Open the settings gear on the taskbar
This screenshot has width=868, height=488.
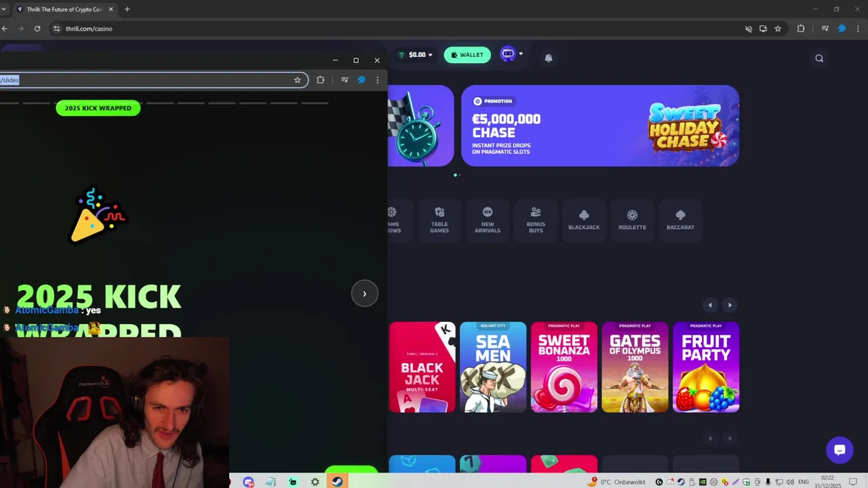[315, 482]
